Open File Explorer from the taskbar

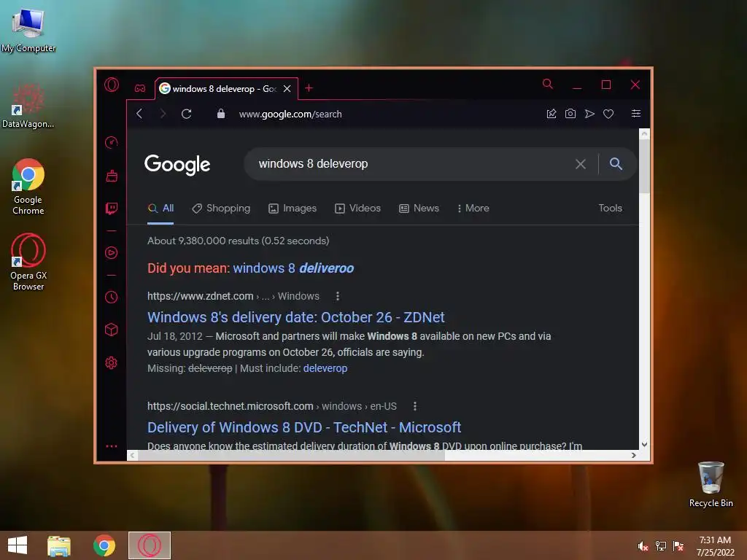59,545
